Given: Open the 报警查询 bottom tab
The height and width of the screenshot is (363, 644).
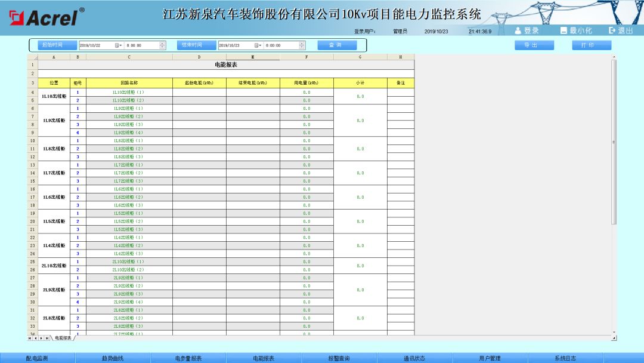Looking at the screenshot, I should pyautogui.click(x=339, y=358).
